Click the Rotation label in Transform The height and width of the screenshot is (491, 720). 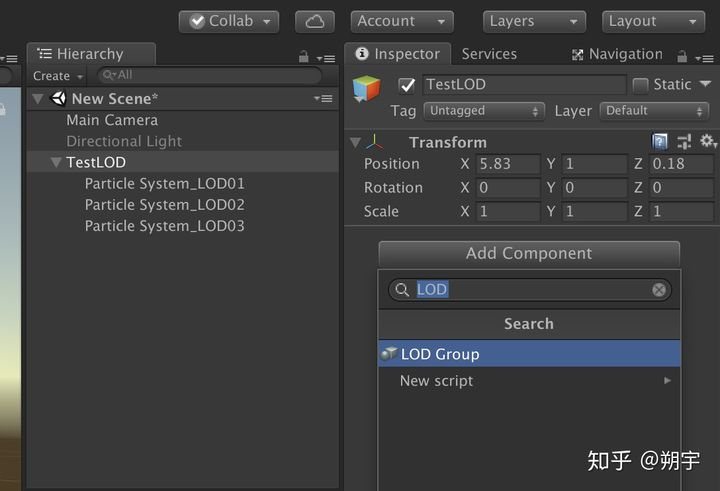[393, 188]
